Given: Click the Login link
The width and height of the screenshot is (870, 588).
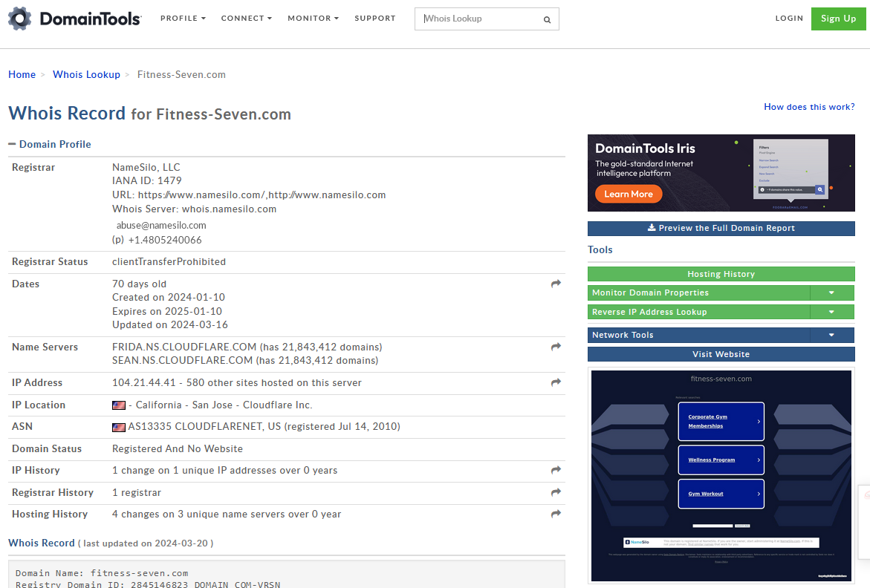Looking at the screenshot, I should pos(789,19).
